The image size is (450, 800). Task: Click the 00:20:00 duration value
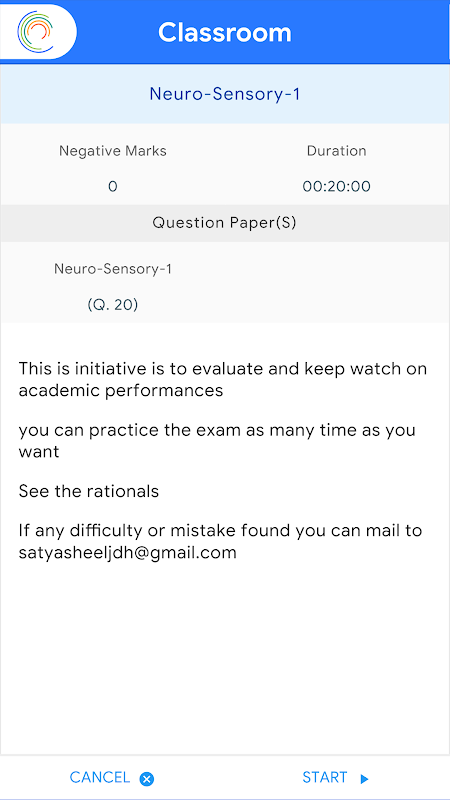click(336, 186)
